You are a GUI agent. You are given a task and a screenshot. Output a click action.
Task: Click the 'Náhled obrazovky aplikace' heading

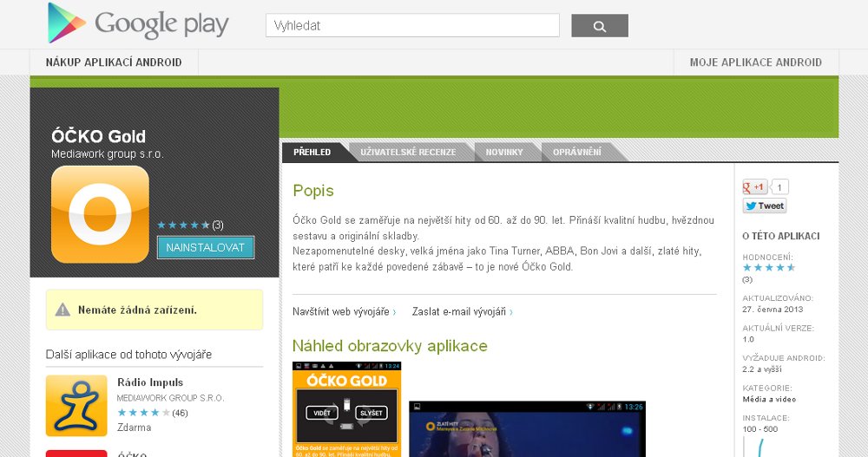click(x=390, y=346)
